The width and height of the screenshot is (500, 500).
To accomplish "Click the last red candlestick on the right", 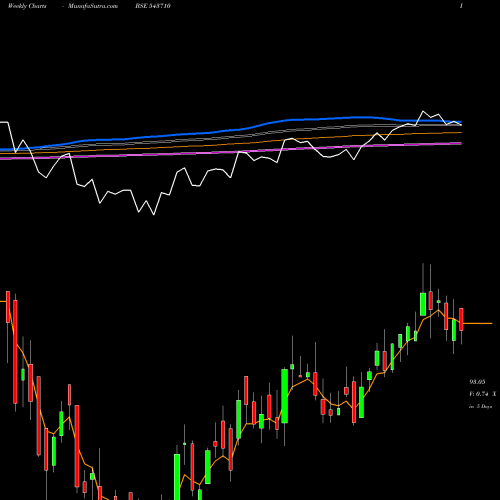I will click(461, 319).
